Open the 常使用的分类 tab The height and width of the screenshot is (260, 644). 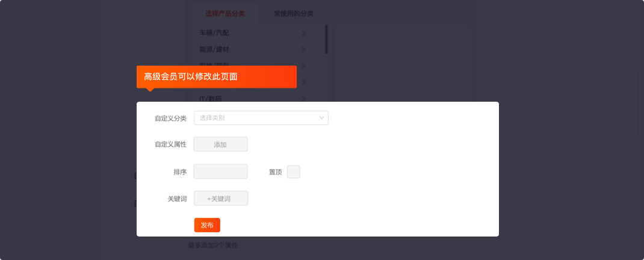pyautogui.click(x=293, y=13)
